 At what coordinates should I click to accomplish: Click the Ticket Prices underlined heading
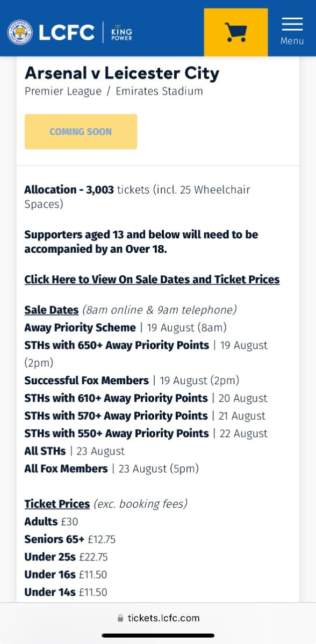coord(57,503)
